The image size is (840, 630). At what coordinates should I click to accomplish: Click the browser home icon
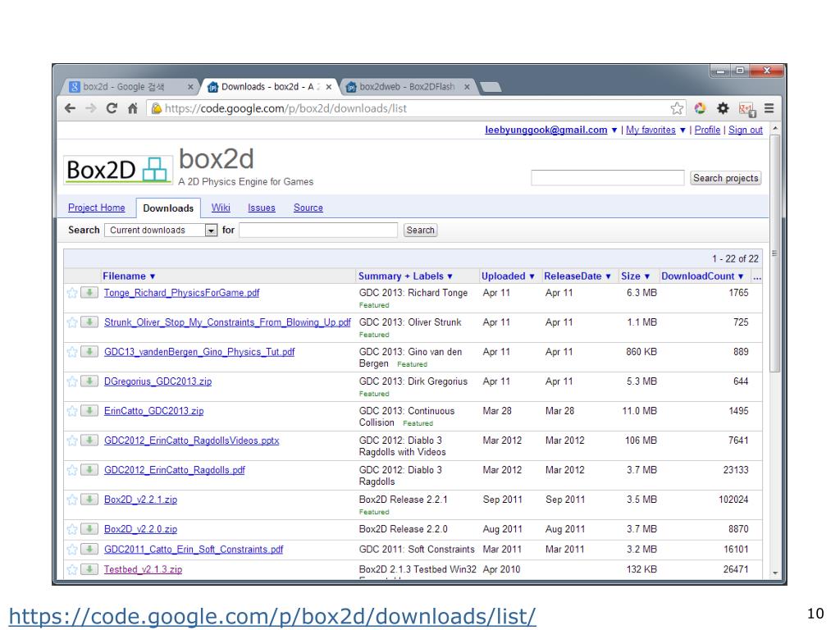point(131,108)
